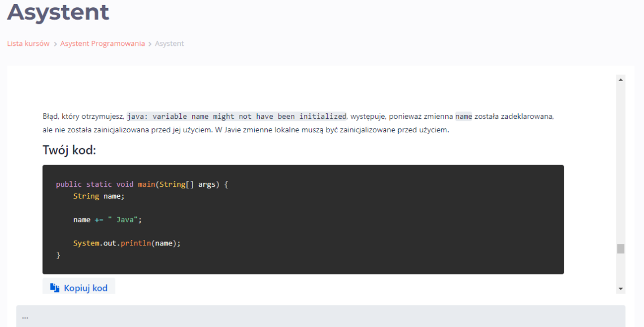Click the grey Asystent breadcrumb item
Image resolution: width=644 pixels, height=327 pixels.
pyautogui.click(x=169, y=44)
